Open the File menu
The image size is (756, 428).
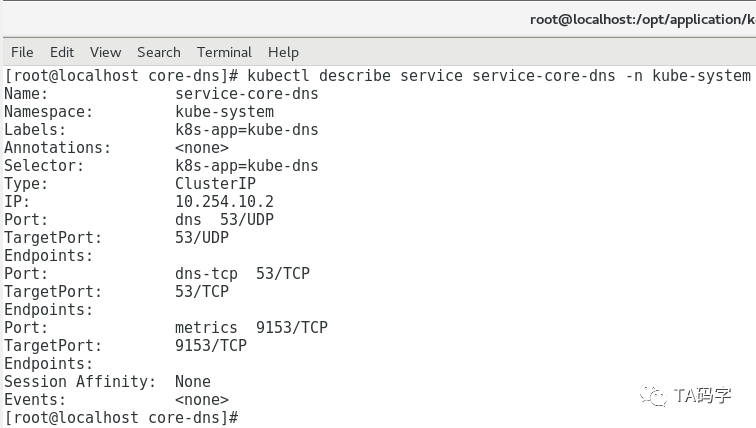point(22,52)
